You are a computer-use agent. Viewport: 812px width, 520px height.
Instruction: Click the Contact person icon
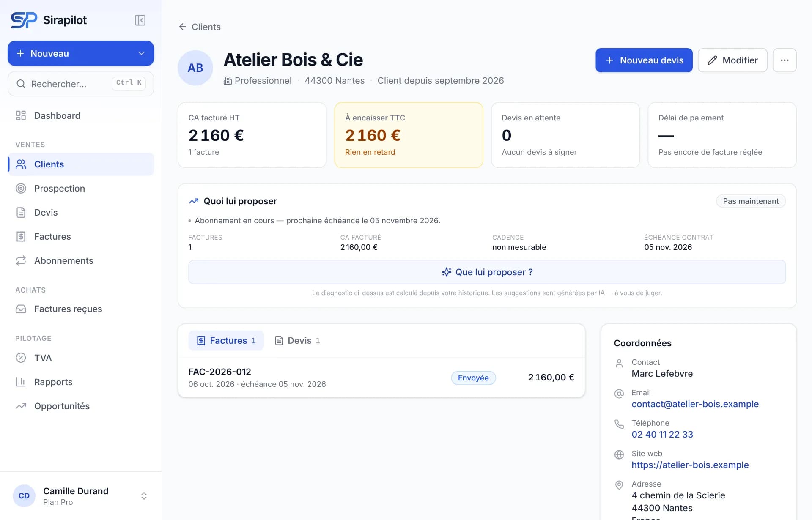(619, 363)
